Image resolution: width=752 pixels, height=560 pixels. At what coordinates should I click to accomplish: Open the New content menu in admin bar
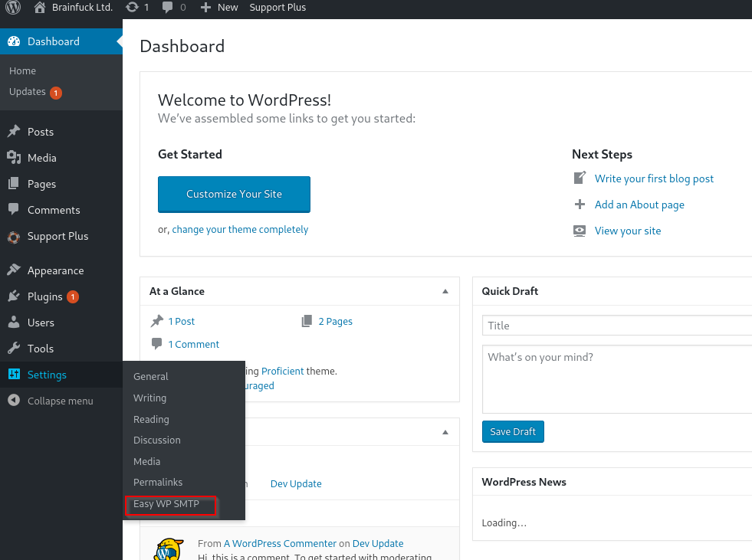point(219,8)
